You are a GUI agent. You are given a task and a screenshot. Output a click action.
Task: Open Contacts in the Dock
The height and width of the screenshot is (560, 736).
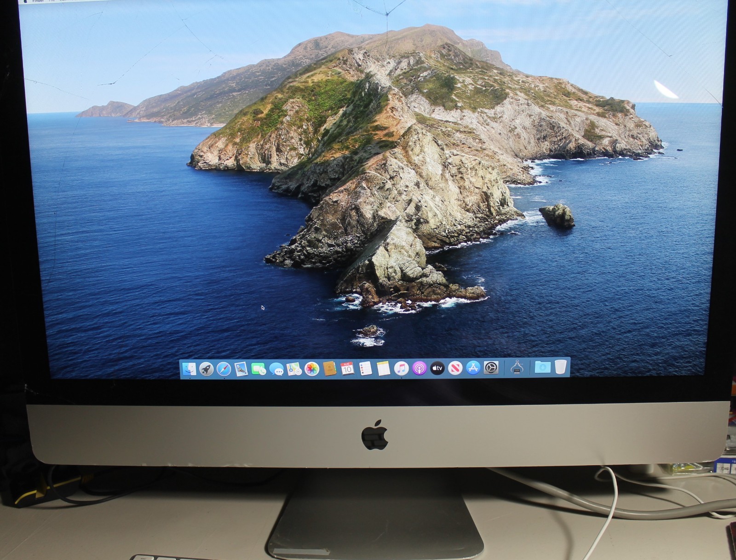[x=330, y=369]
